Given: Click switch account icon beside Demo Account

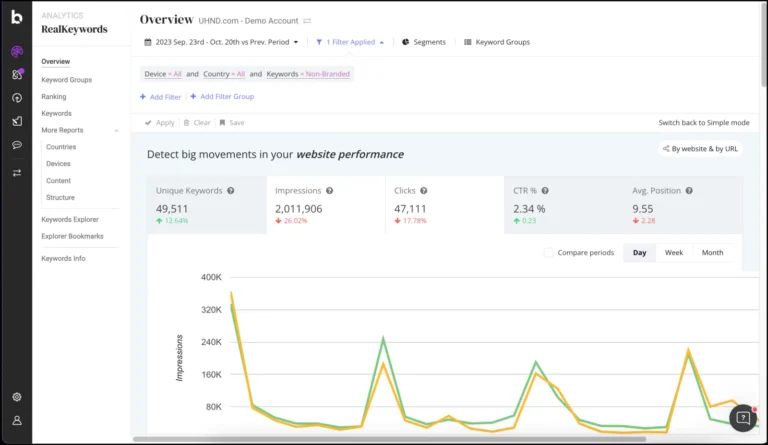Looking at the screenshot, I should point(307,21).
